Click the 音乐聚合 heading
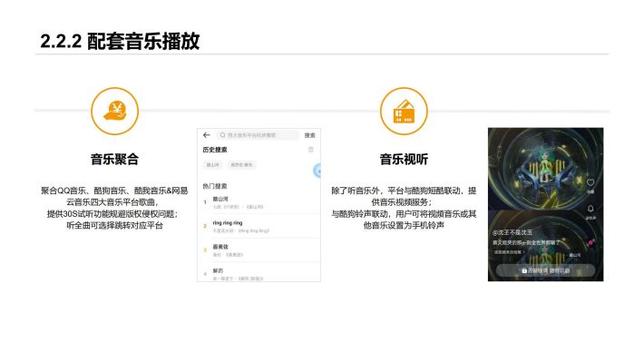The height and width of the screenshot is (362, 644). (114, 159)
